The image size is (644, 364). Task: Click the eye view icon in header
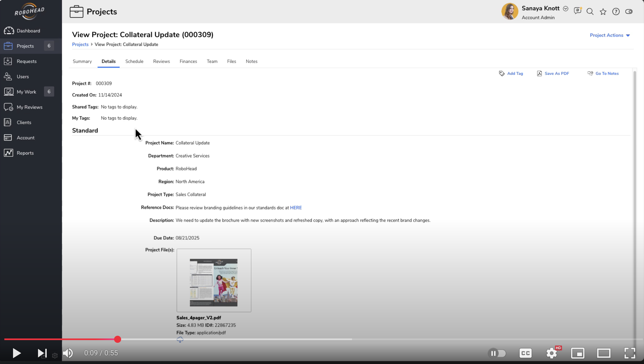629,11
